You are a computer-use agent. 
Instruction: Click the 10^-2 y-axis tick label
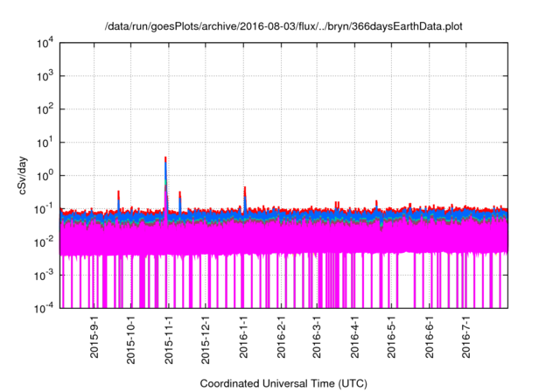[44, 242]
